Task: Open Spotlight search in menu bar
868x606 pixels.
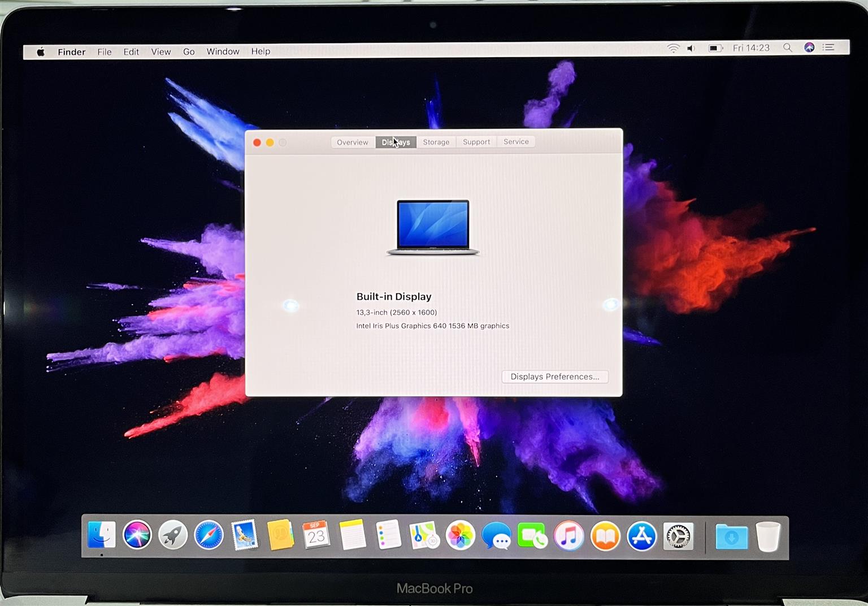Action: tap(787, 48)
